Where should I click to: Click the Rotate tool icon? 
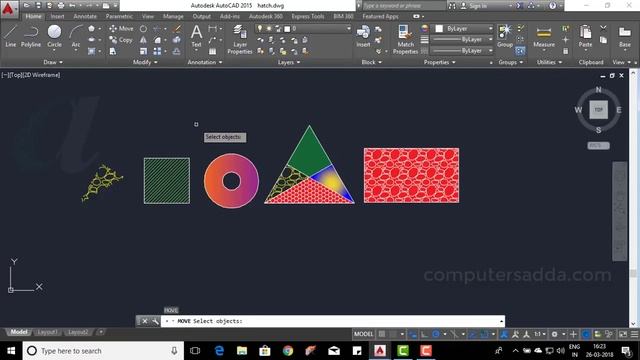click(x=143, y=29)
